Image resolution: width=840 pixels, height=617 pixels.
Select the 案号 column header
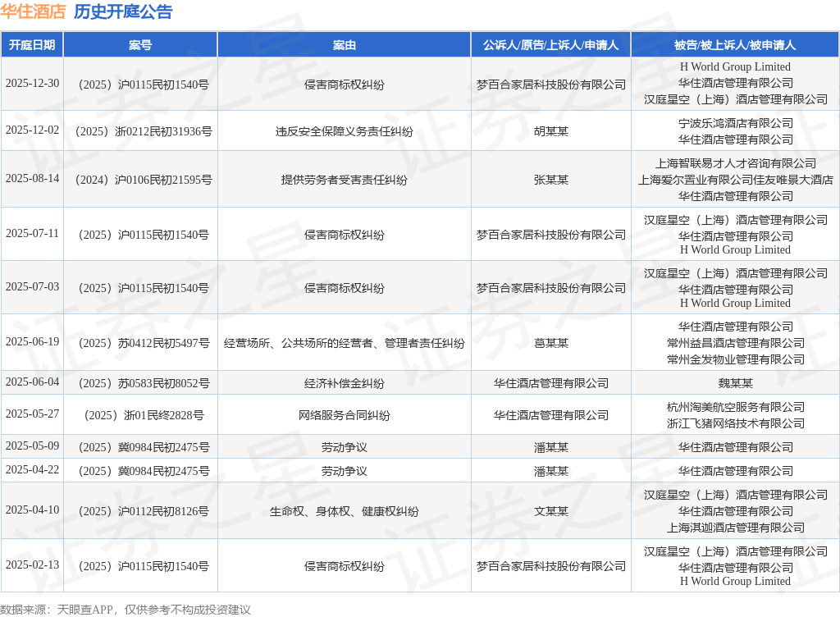click(x=140, y=45)
